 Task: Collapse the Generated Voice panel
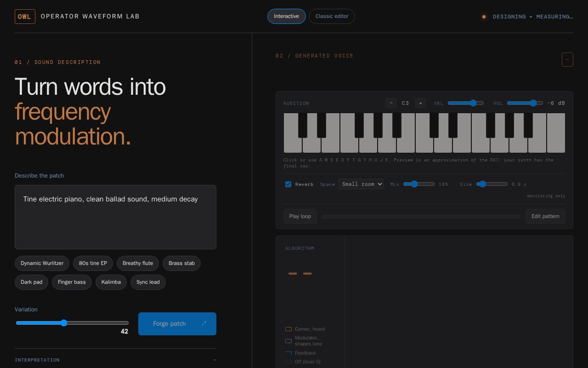click(567, 59)
